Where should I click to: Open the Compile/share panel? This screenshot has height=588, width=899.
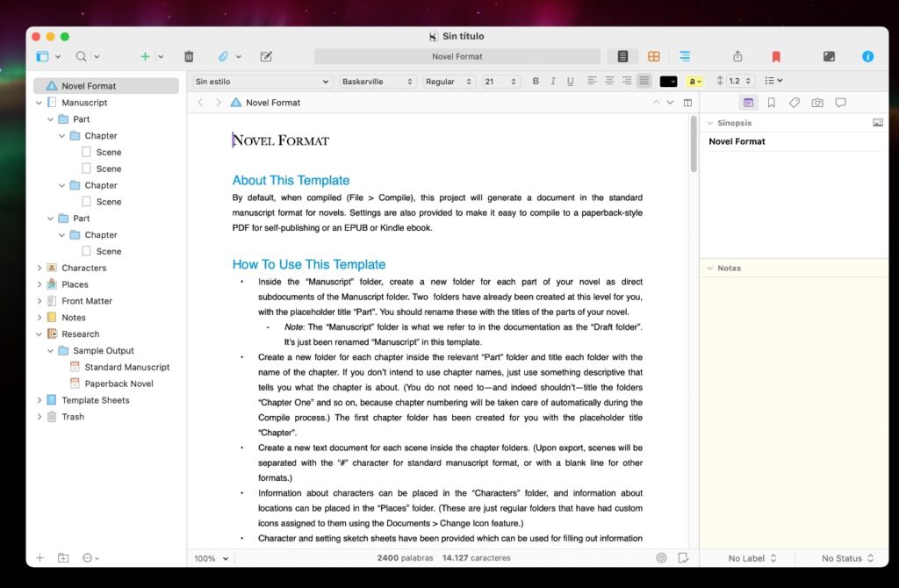coord(737,55)
